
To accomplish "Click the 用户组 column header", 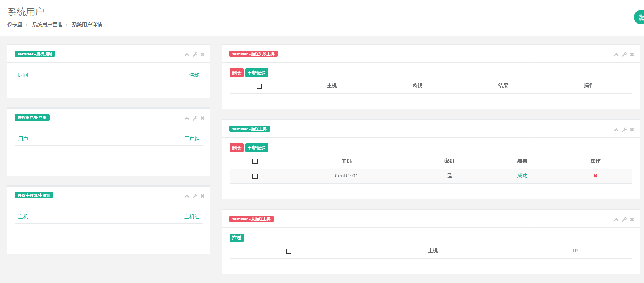I will tap(192, 139).
